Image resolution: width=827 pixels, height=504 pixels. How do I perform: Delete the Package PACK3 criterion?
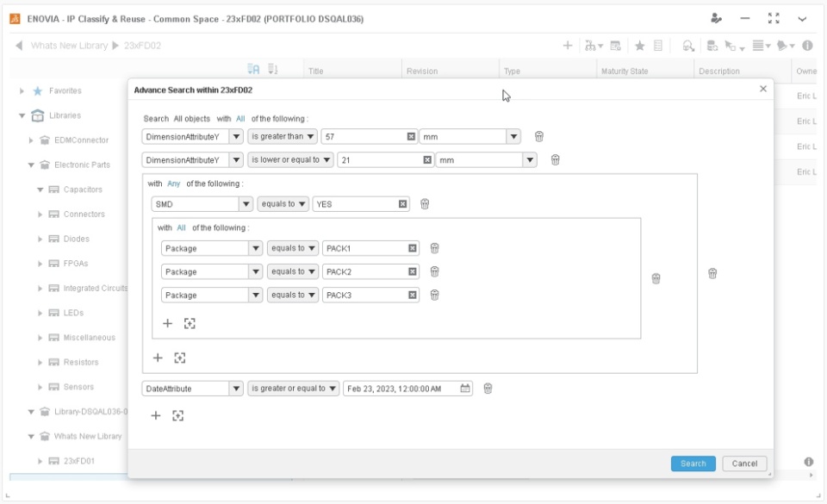[434, 296]
